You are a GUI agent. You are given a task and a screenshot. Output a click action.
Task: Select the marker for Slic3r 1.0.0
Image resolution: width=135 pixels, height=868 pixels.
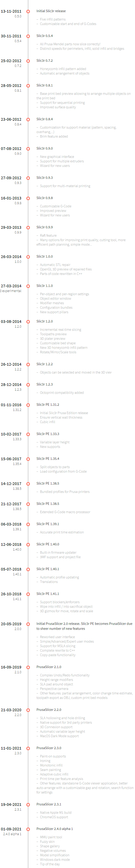(x=28, y=257)
